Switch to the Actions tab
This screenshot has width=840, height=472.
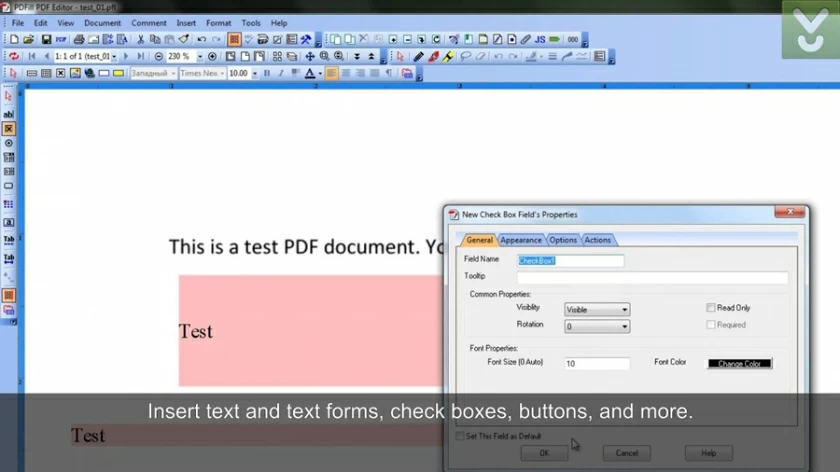(597, 240)
